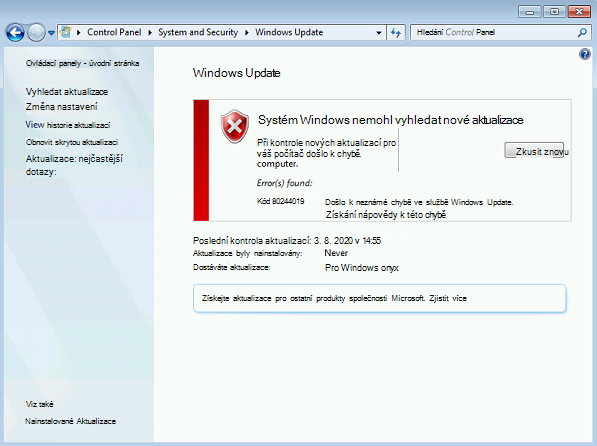Click the magnifier search icon
The image size is (597, 446).
point(582,33)
